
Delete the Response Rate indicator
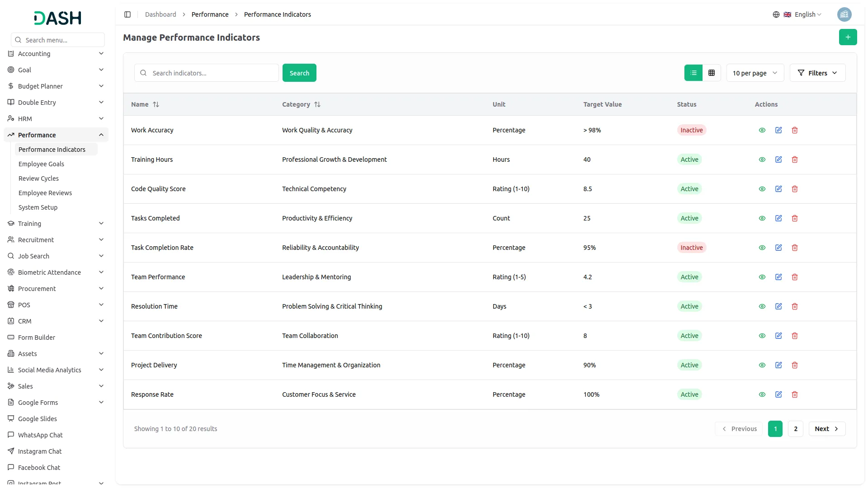(x=794, y=394)
